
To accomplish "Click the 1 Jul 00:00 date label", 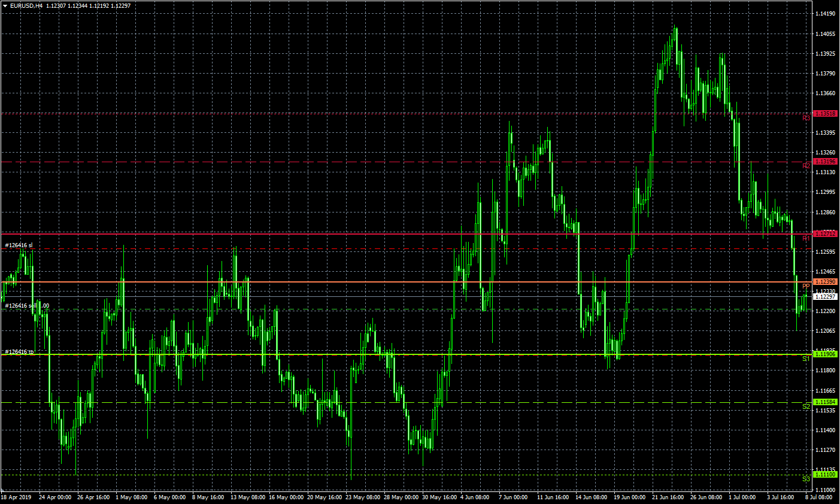I will [742, 497].
